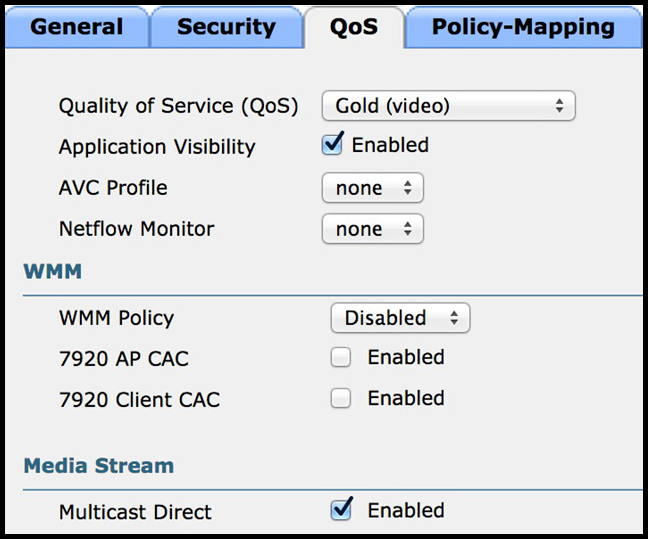Click the Media Stream section heading
Image resolution: width=648 pixels, height=539 pixels.
point(99,466)
